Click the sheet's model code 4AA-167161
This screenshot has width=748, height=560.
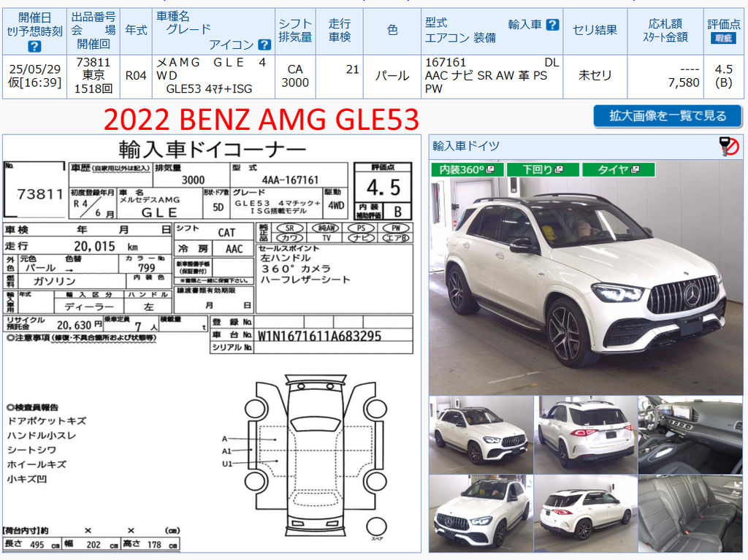click(290, 180)
